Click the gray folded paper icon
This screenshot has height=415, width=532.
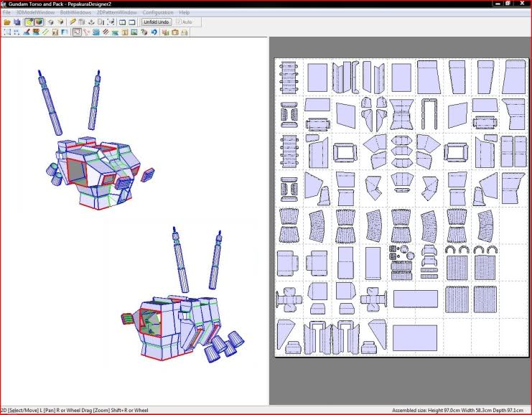click(x=82, y=22)
